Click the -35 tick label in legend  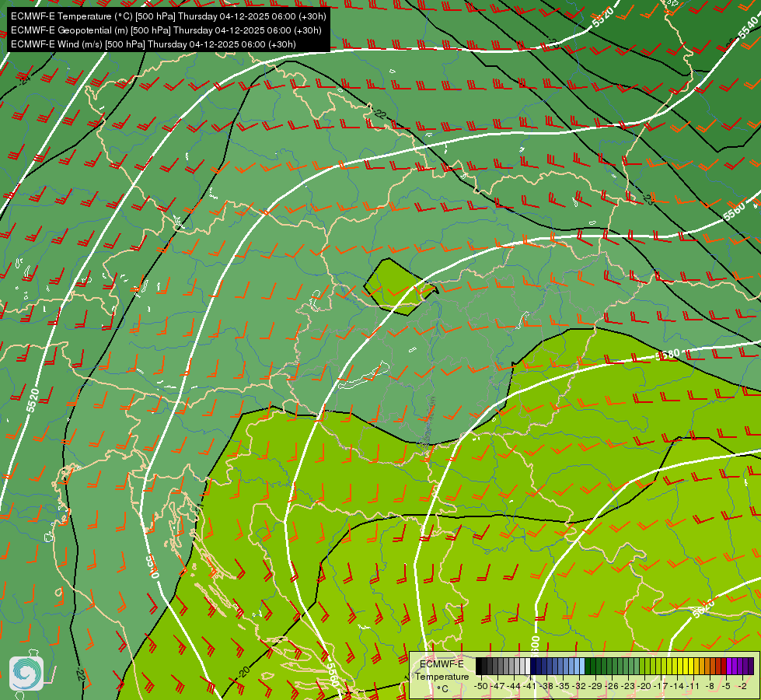tap(563, 686)
